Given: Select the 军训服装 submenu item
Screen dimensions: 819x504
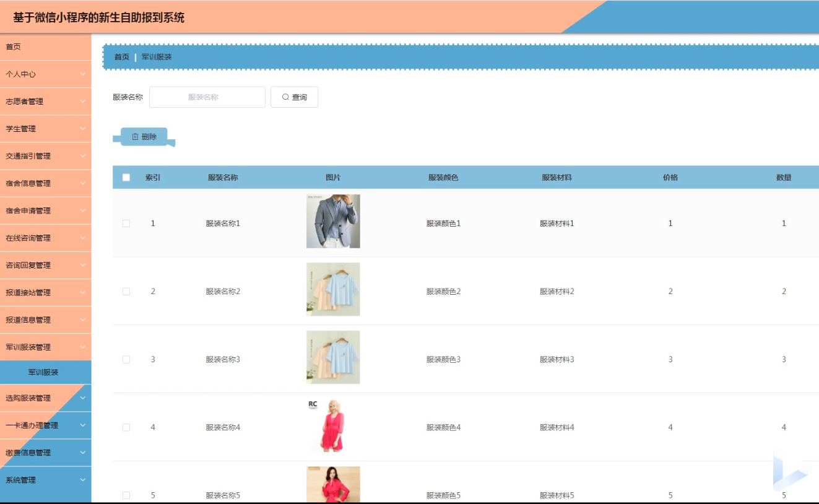Looking at the screenshot, I should (45, 373).
